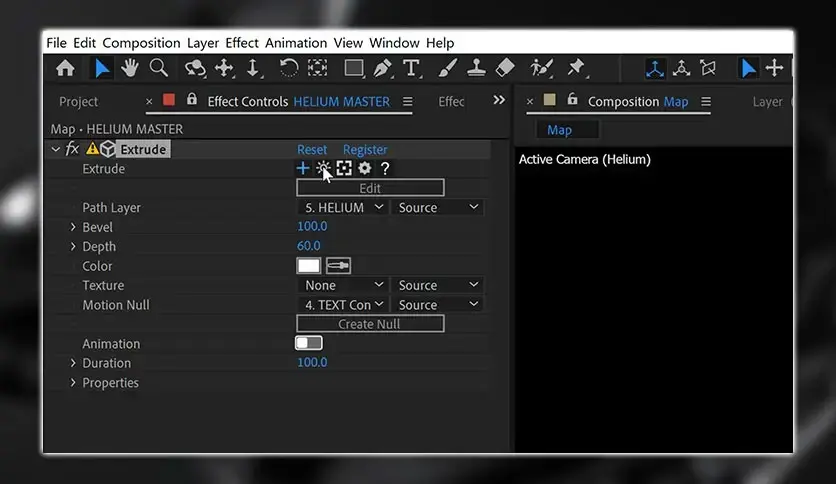836x484 pixels.
Task: Select the Clone Stamp tool
Action: [476, 68]
